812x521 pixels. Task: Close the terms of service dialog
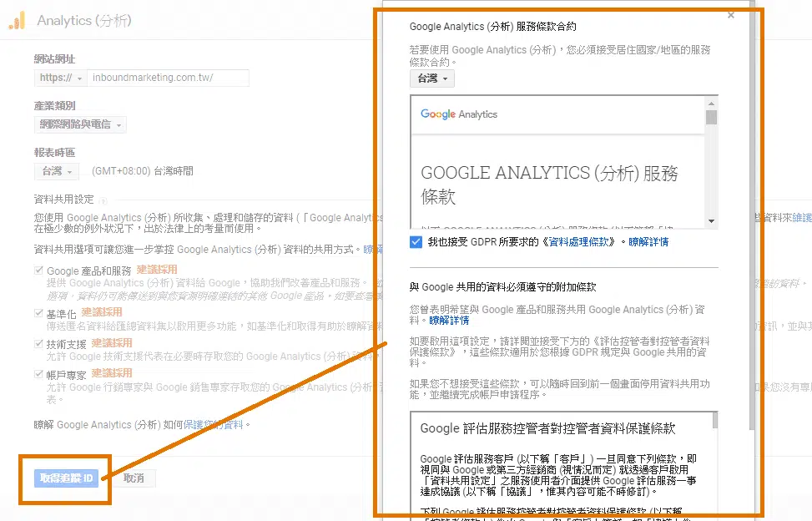pyautogui.click(x=731, y=16)
